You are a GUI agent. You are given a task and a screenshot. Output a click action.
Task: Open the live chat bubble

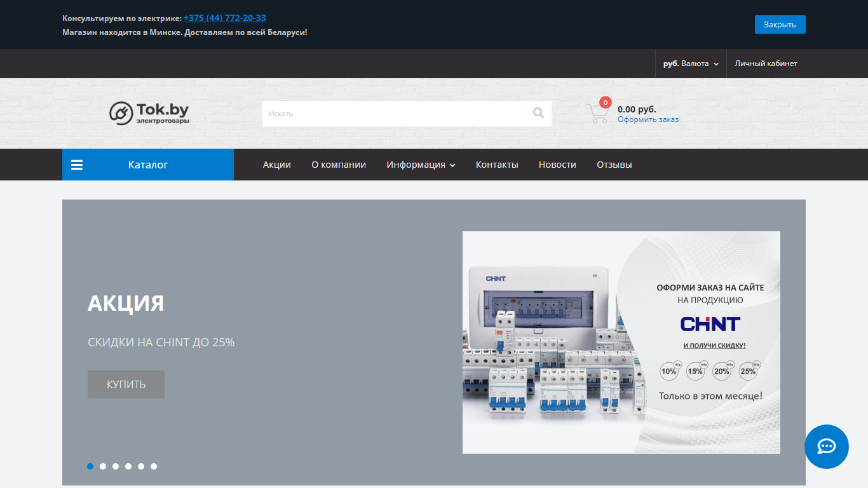pos(826,447)
